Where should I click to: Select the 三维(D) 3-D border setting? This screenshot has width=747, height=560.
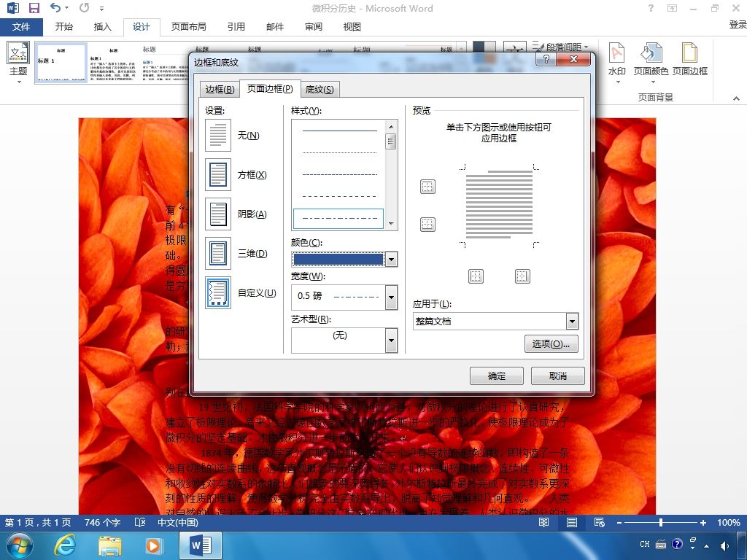pyautogui.click(x=218, y=253)
